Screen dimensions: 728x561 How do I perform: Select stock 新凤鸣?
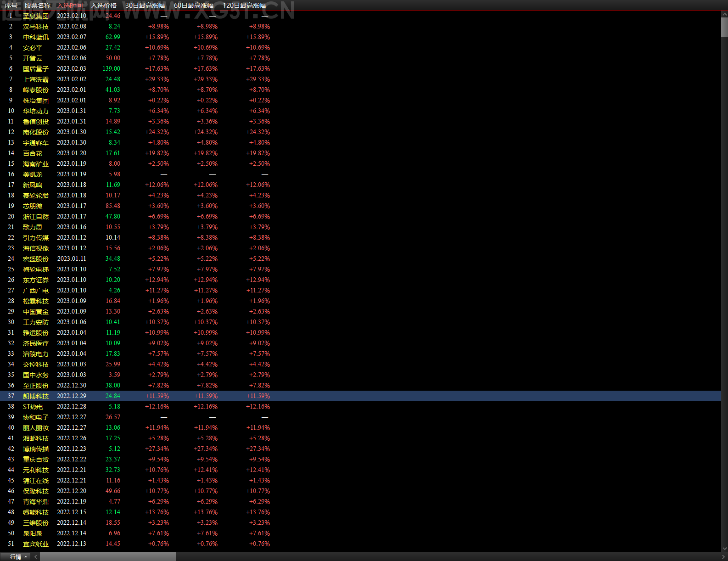[x=33, y=185]
